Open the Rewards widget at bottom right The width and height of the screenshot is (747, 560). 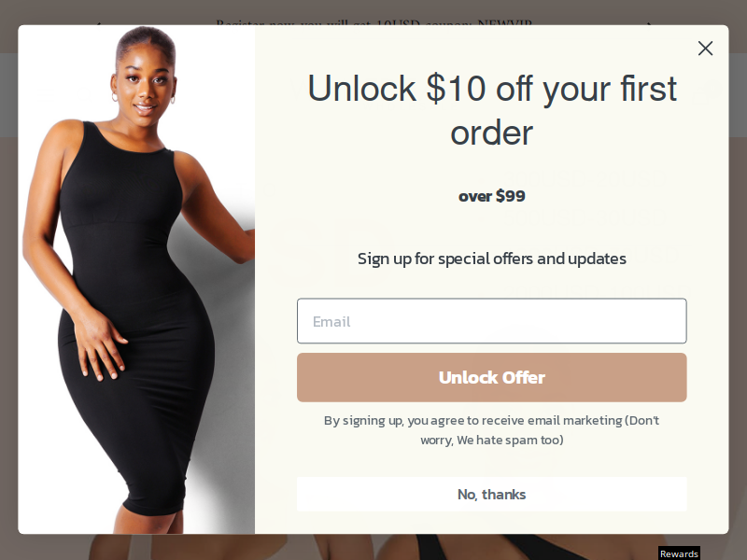(x=679, y=553)
